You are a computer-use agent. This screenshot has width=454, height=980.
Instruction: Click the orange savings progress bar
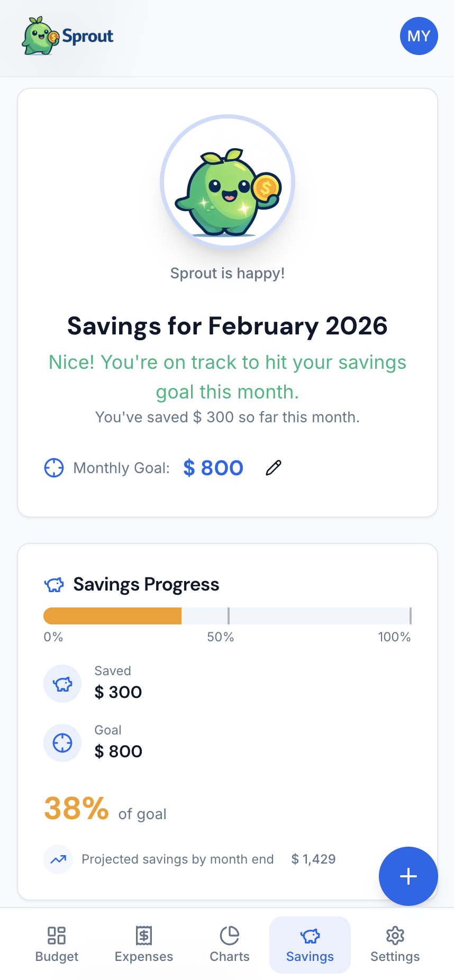(x=112, y=615)
